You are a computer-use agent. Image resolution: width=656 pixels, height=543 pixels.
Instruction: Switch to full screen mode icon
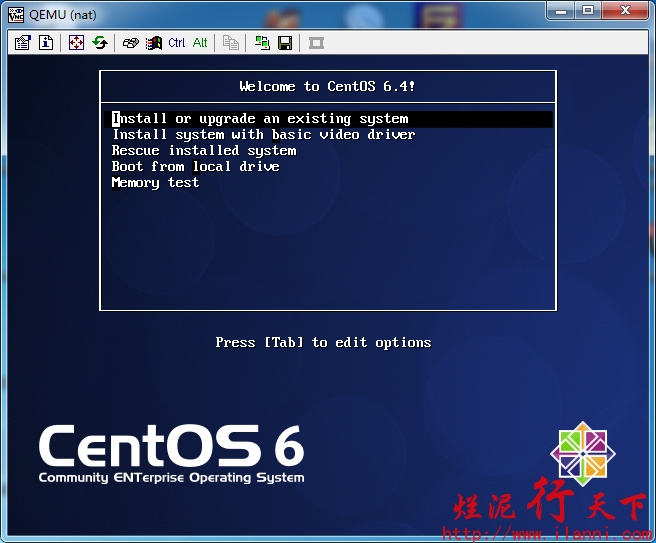pyautogui.click(x=77, y=43)
